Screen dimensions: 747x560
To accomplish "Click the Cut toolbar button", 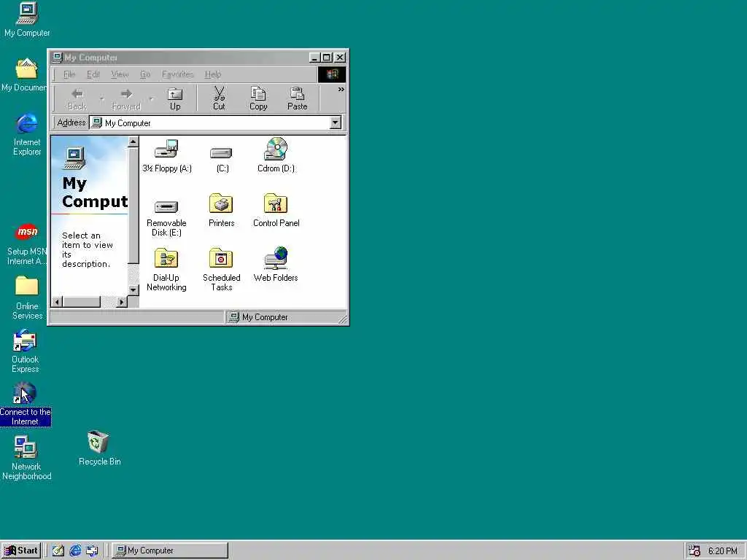I will point(219,98).
